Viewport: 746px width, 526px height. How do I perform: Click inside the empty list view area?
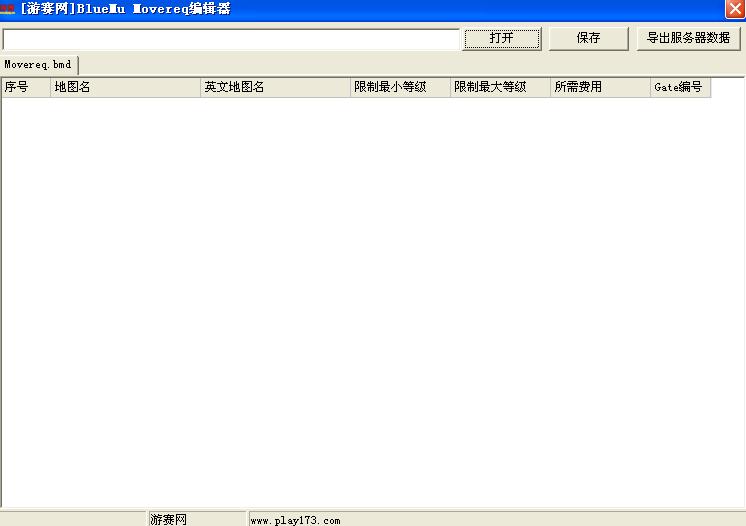(370, 300)
